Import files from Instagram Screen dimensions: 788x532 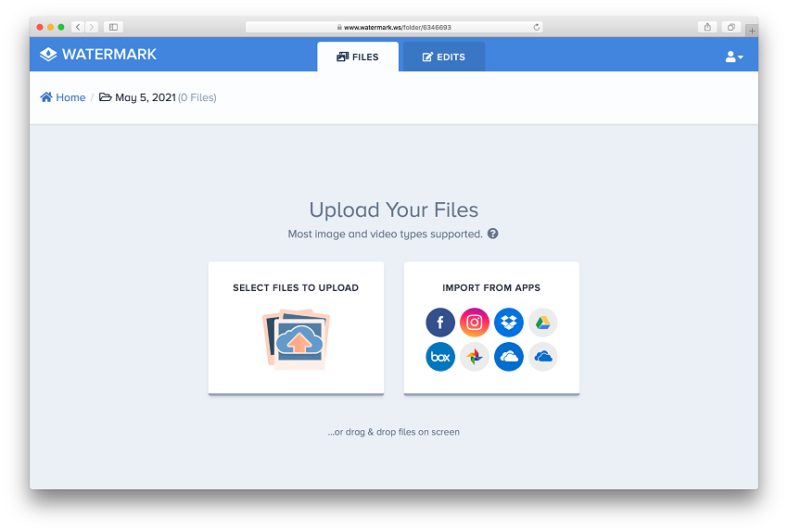pos(475,322)
